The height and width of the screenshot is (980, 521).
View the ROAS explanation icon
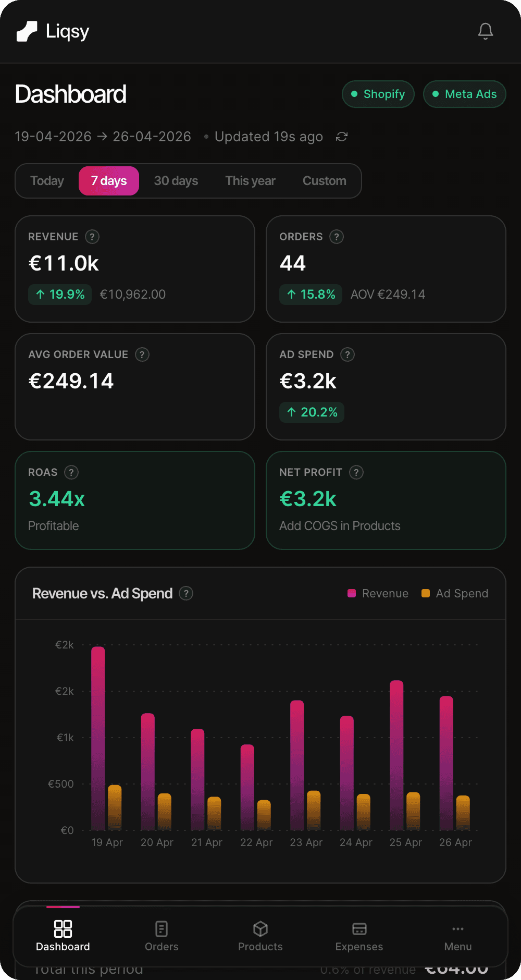point(71,472)
